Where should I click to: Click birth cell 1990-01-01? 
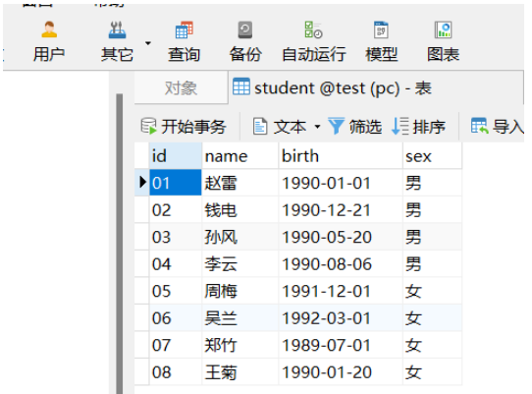tap(341, 183)
